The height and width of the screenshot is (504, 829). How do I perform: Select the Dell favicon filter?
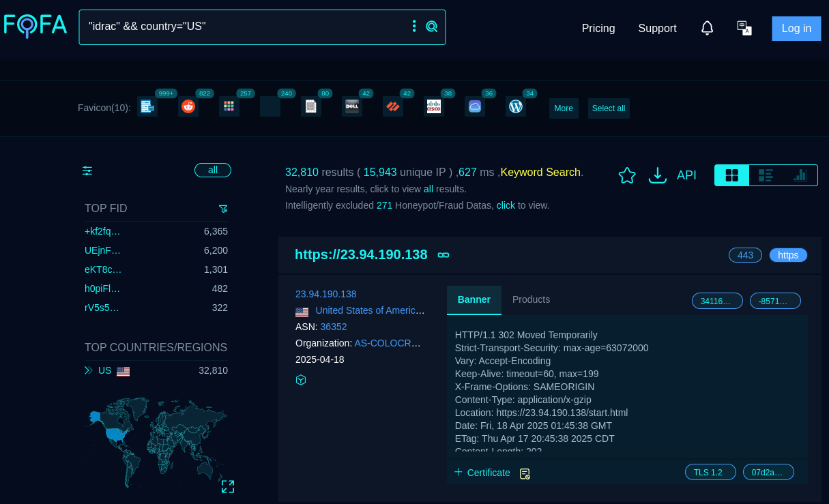[x=352, y=106]
